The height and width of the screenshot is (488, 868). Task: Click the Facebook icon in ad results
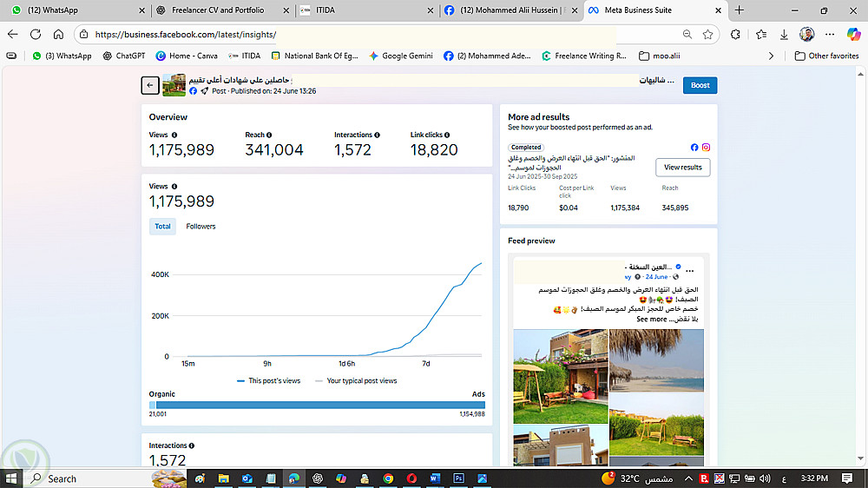[x=694, y=148]
